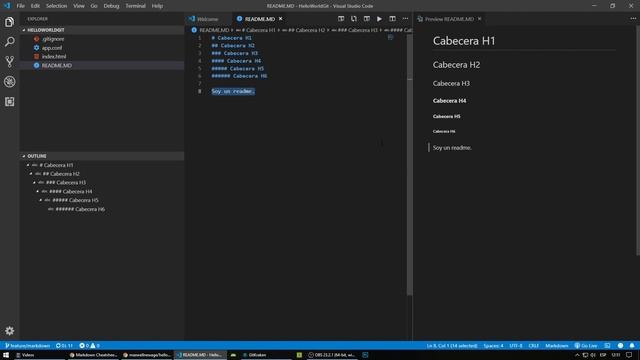Viewport: 640px width, 360px height.
Task: Open the Extensions view in the activity bar
Action: click(9, 102)
